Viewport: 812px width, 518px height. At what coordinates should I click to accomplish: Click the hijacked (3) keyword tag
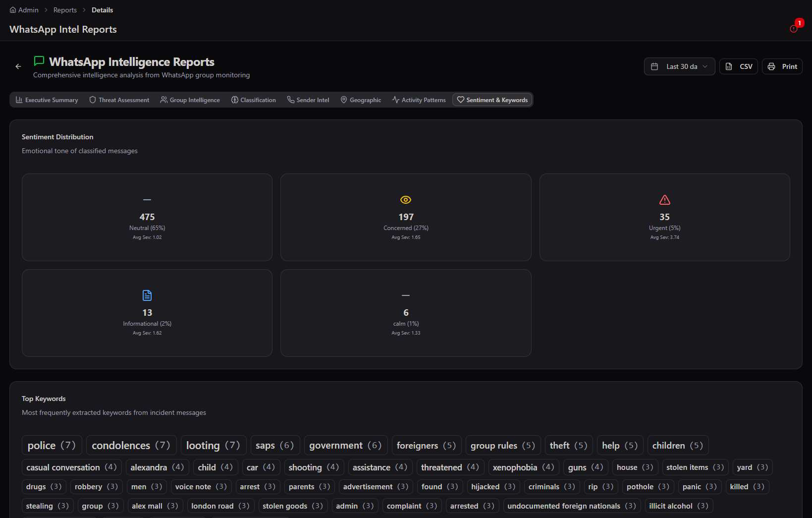(x=493, y=486)
